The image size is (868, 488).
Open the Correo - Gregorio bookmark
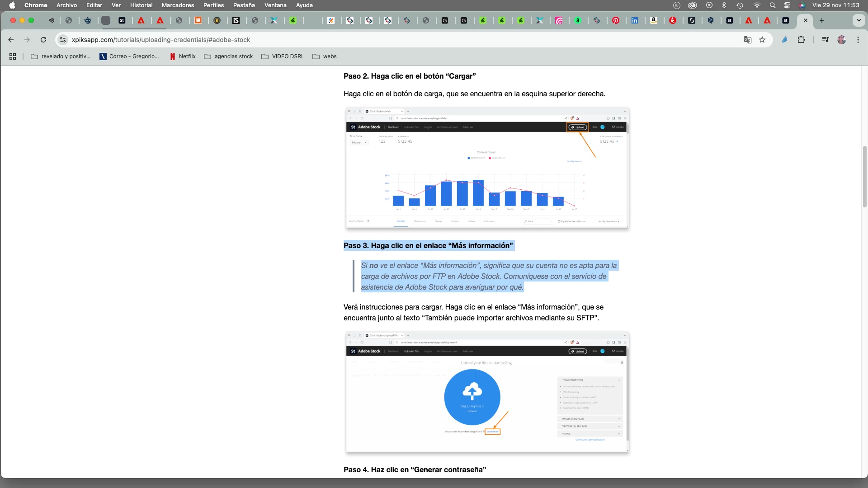(129, 56)
